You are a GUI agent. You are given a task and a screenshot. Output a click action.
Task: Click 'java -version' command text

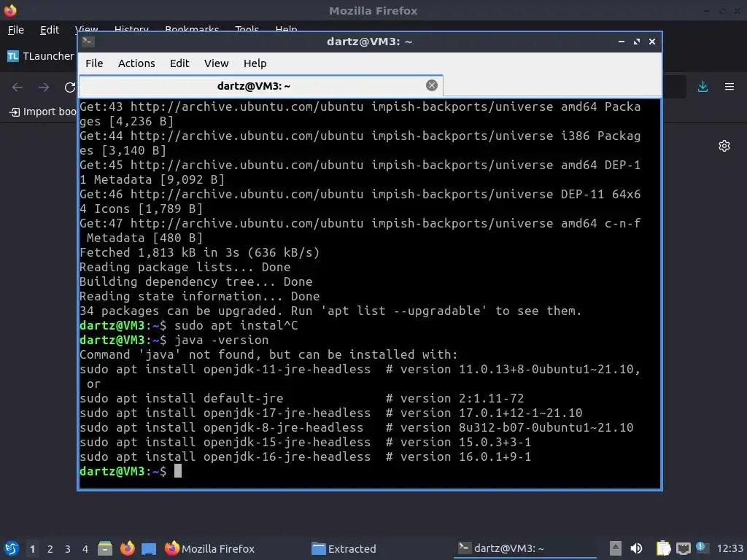click(x=222, y=340)
